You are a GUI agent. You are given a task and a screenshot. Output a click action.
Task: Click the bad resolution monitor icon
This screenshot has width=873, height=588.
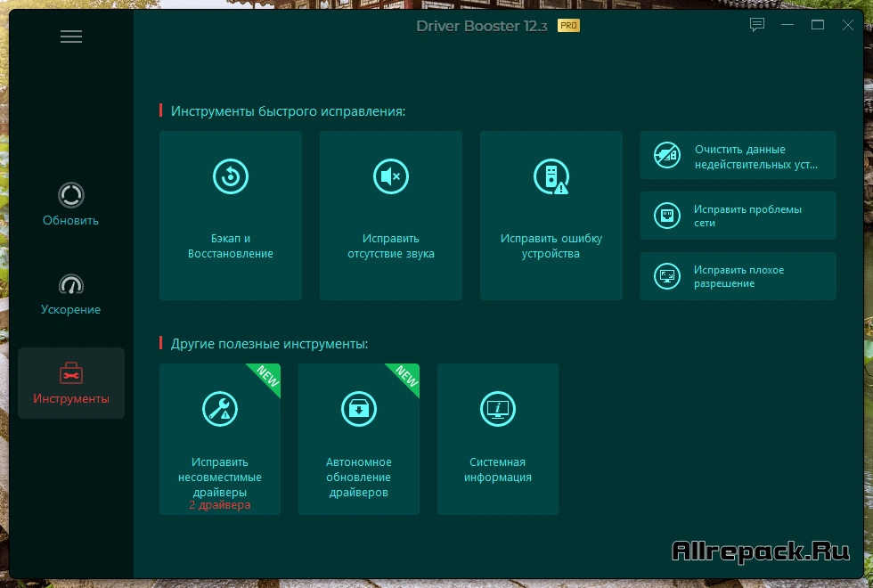coord(666,276)
